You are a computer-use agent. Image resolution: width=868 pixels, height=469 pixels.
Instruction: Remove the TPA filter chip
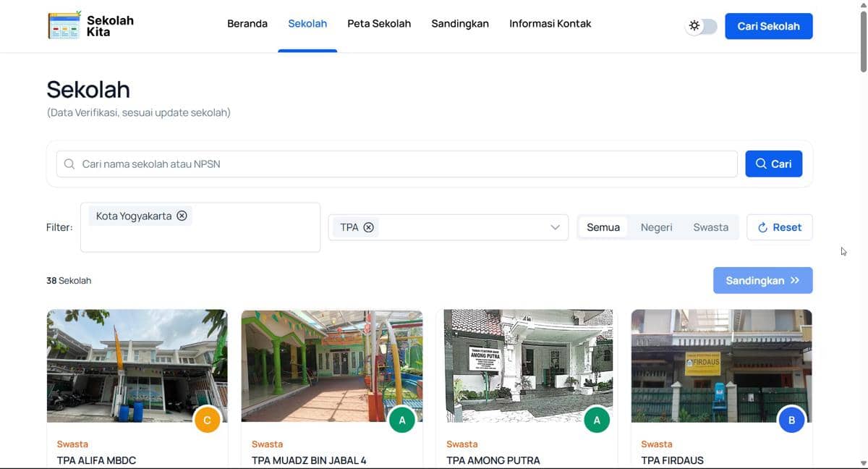[x=369, y=227]
